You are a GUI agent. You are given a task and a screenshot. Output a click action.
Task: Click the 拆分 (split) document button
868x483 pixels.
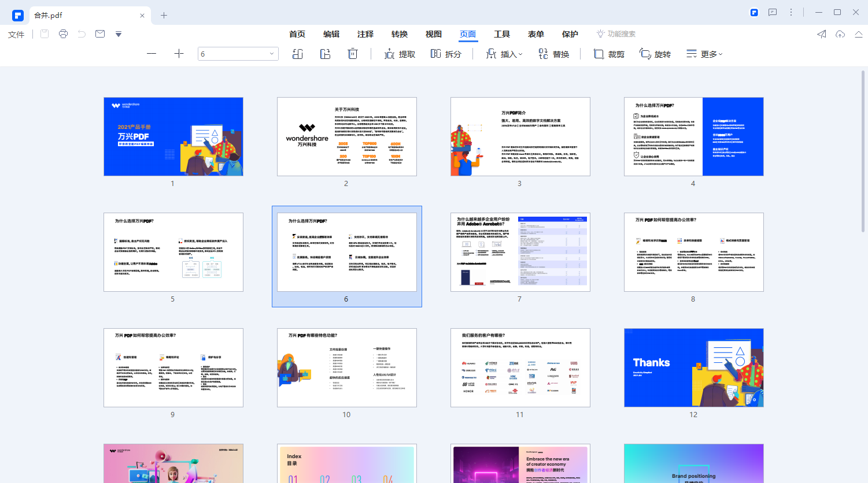coord(446,54)
